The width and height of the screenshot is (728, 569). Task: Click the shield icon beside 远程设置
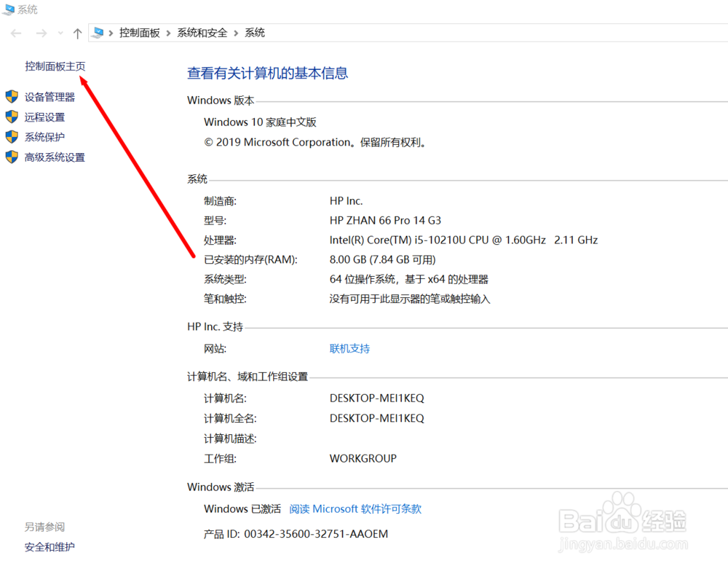(12, 117)
